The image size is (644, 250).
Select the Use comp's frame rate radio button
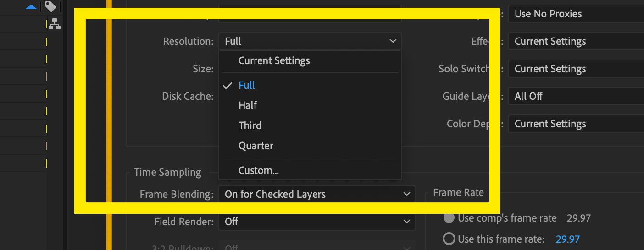[449, 218]
